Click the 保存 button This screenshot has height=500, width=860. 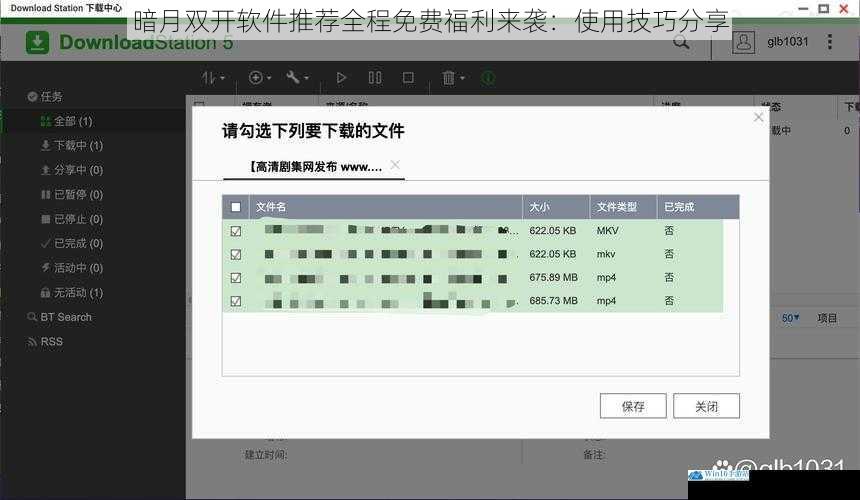(x=633, y=406)
